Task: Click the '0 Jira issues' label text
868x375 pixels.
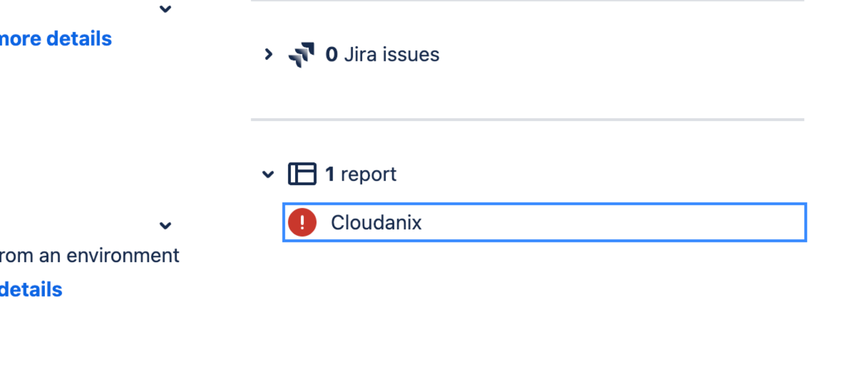Action: point(382,54)
